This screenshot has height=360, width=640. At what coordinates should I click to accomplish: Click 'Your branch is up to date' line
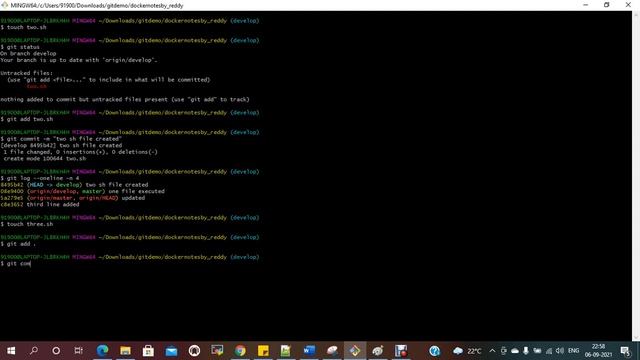coord(79,60)
